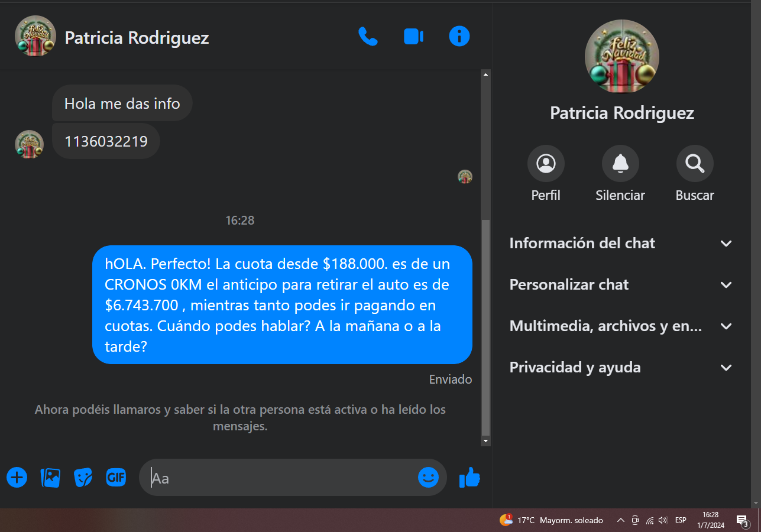Expand Multimedia, archivos section
This screenshot has width=761, height=532.
coord(620,326)
